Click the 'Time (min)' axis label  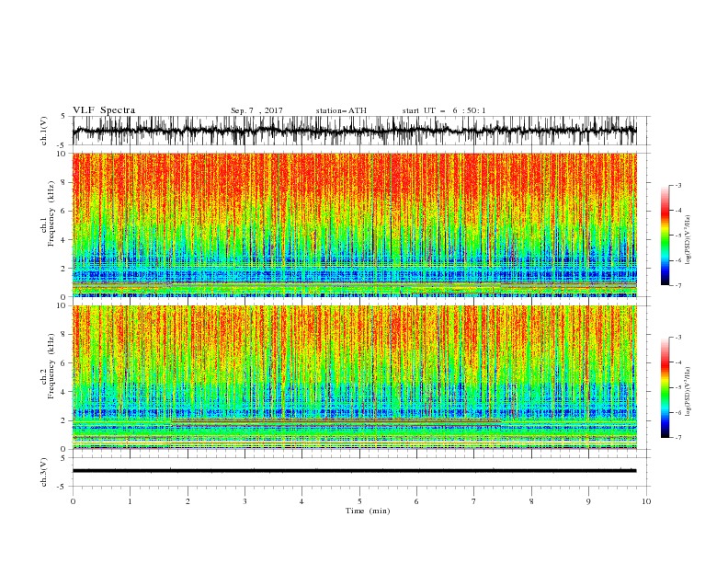368,511
